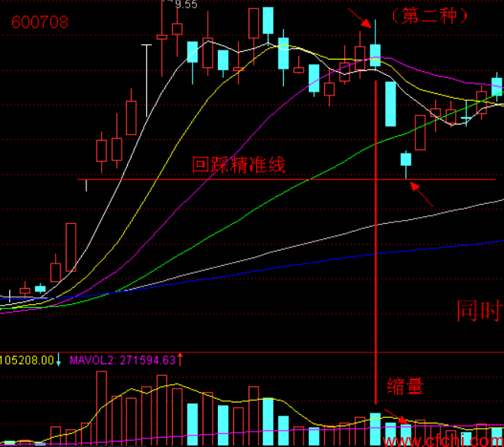504x447 pixels.
Task: Click the 缩量 annotation near volume bars
Action: (x=405, y=386)
